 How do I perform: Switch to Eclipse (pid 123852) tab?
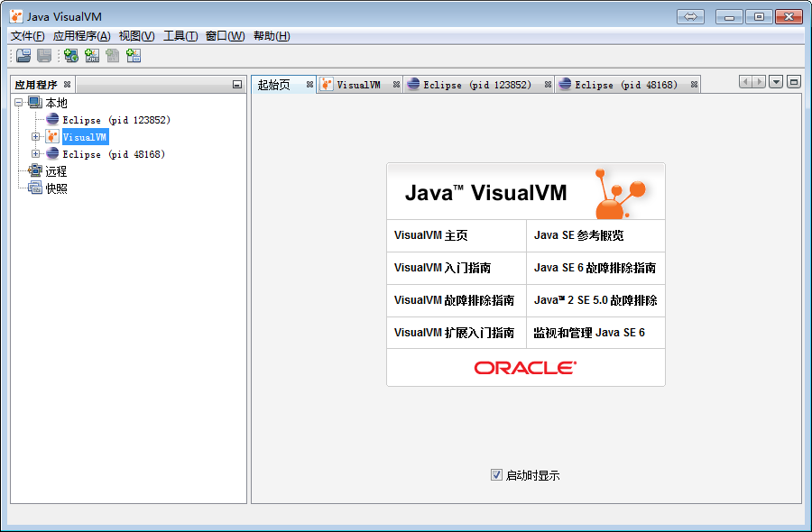click(x=477, y=85)
